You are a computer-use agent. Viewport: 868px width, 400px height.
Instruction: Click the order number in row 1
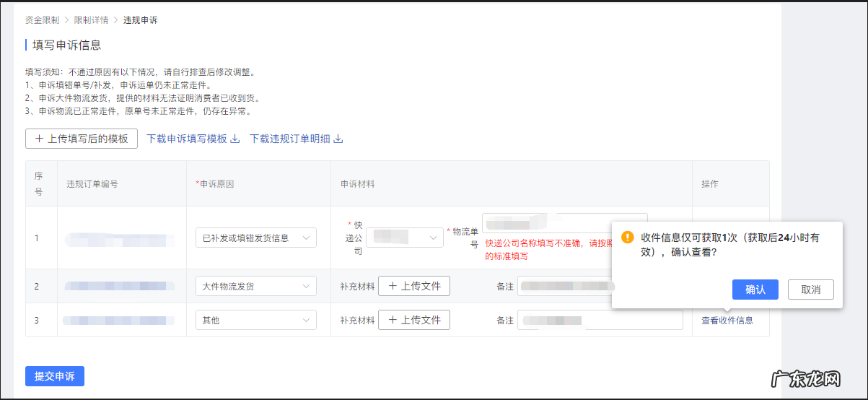pos(120,240)
